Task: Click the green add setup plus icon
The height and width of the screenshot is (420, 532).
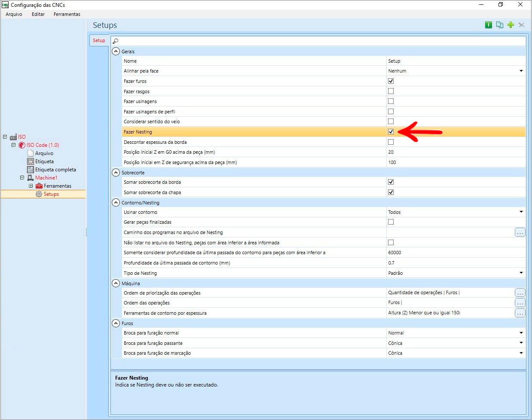Action: pos(511,25)
